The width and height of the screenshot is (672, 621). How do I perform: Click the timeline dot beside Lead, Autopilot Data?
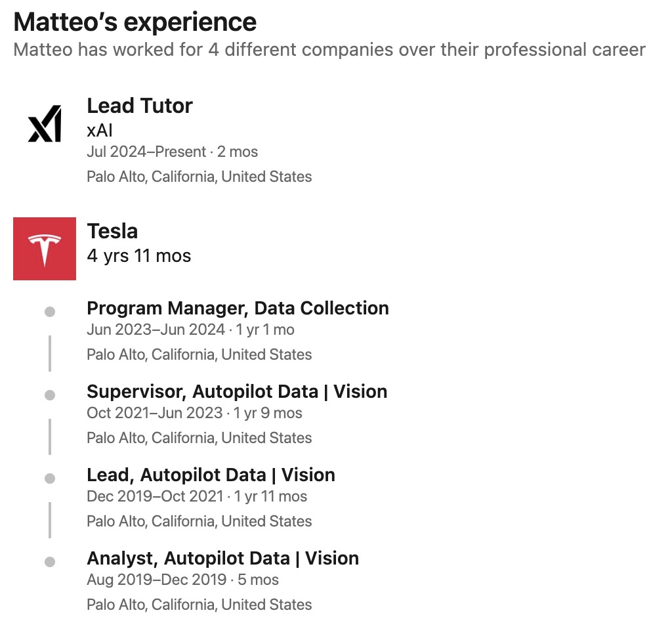tap(50, 479)
